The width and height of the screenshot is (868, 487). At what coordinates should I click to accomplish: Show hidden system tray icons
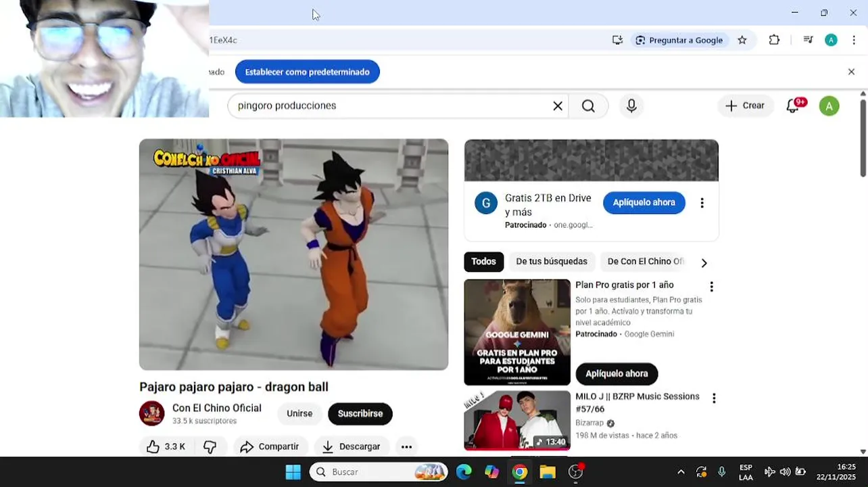pos(681,472)
